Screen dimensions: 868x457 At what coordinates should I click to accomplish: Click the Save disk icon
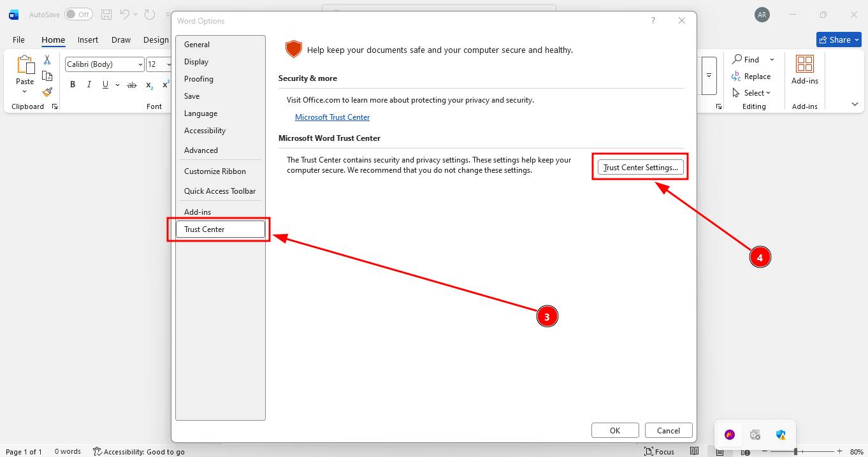[x=106, y=14]
